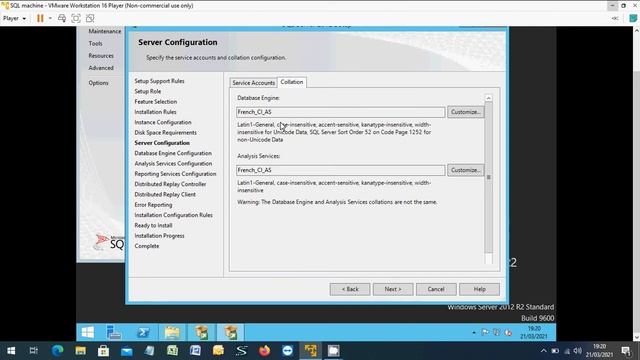Select the Server Configuration step
Image resolution: width=640 pixels, height=360 pixels.
pyautogui.click(x=162, y=143)
